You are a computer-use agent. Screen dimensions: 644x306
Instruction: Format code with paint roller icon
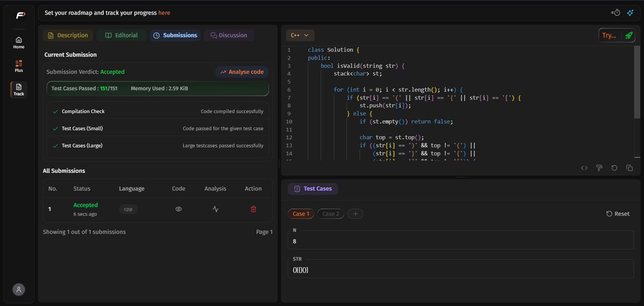coord(599,168)
